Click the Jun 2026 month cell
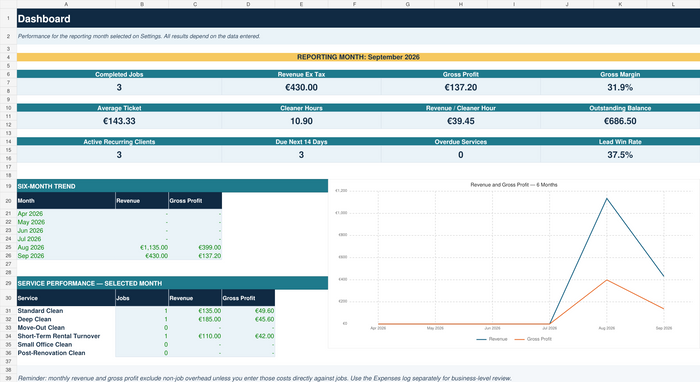The height and width of the screenshot is (382, 700). (x=66, y=230)
